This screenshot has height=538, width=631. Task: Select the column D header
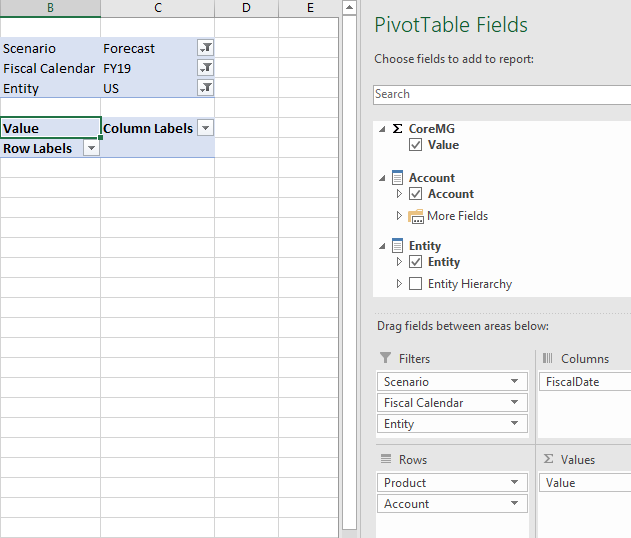click(246, 8)
